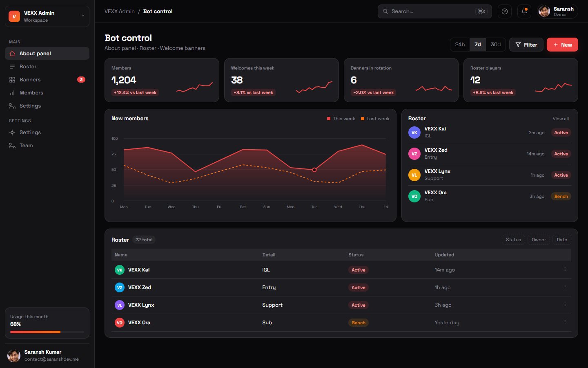Click the Banners in rotation stat card
Screen dimensions: 588x368
coord(401,80)
